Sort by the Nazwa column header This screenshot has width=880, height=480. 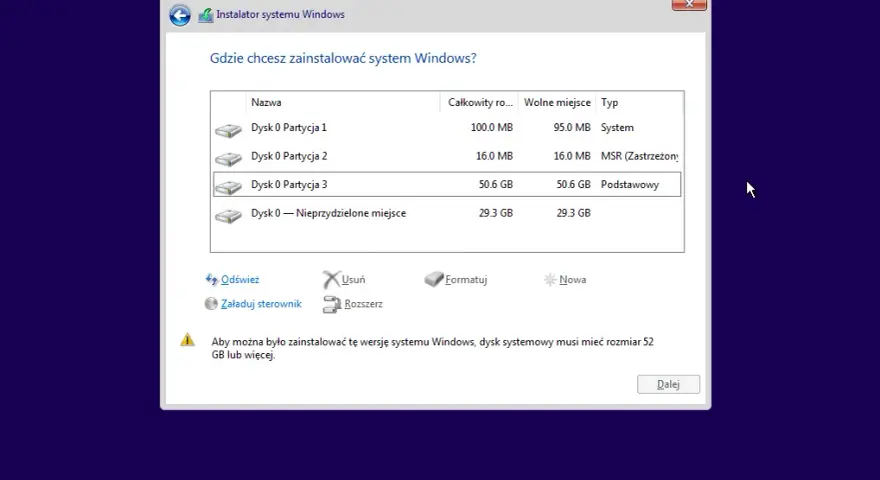[x=343, y=103]
